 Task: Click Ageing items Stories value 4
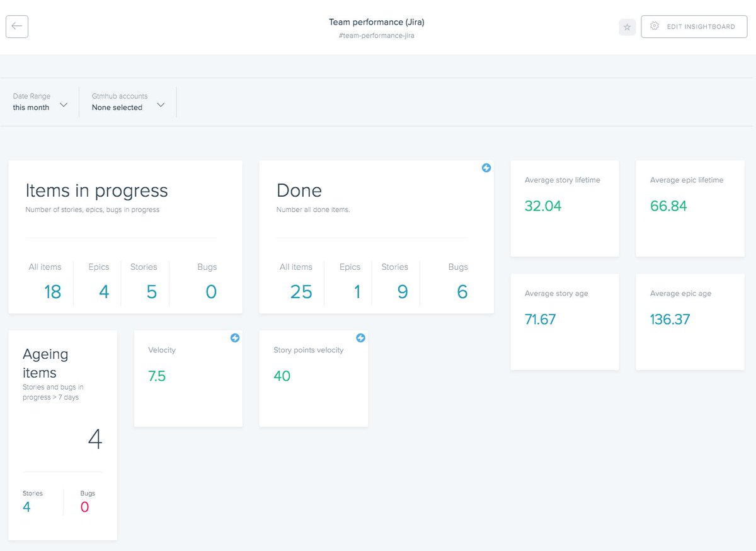pyautogui.click(x=26, y=507)
